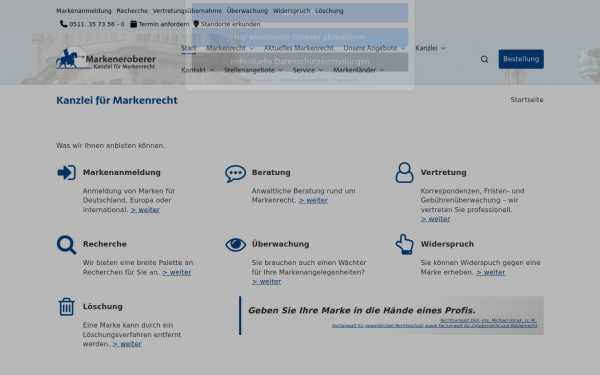Click Standorte erkunden link
Screen dimensions: 600x375
tap(230, 24)
